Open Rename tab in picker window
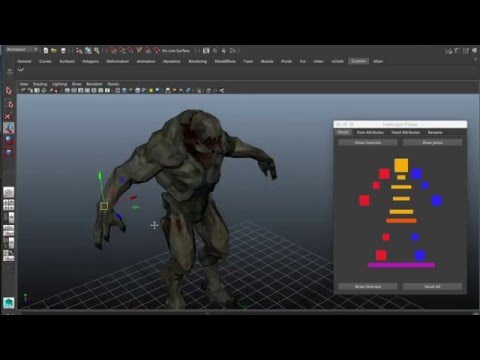480x360 pixels. [435, 132]
